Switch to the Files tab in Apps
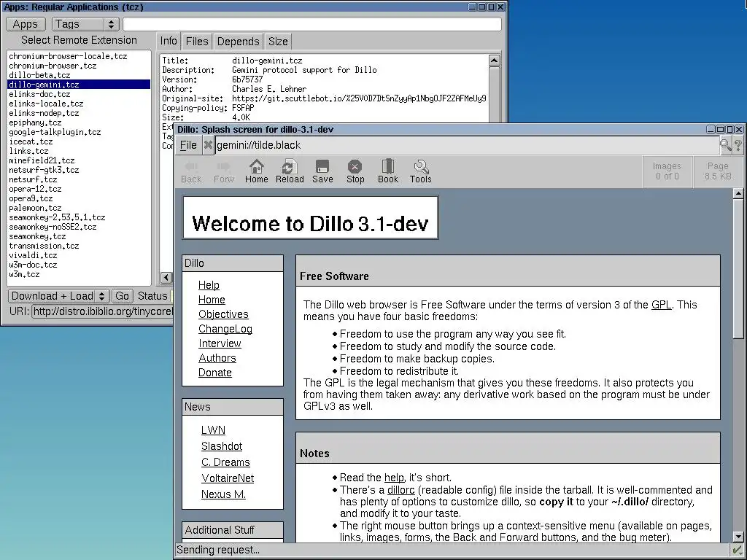 (197, 42)
